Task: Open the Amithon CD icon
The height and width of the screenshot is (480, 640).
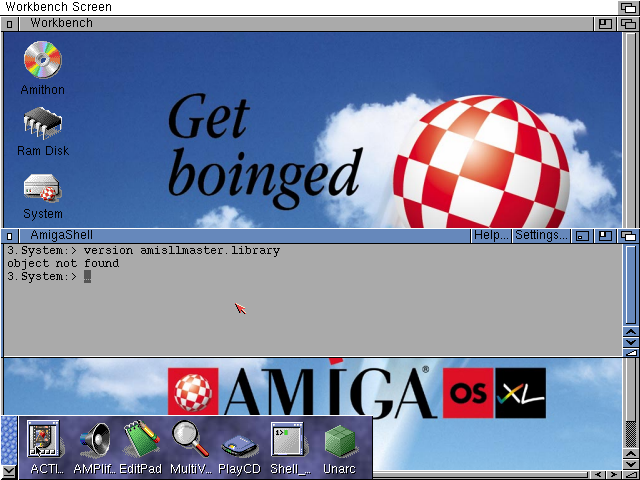Action: [x=42, y=60]
